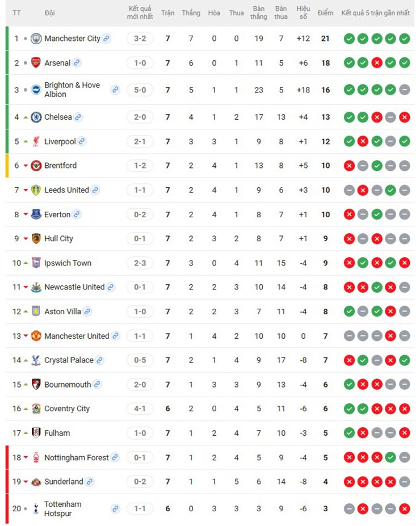Click Manchester City's 3-2 latest result
Image resolution: width=420 pixels, height=526 pixels.
click(140, 39)
